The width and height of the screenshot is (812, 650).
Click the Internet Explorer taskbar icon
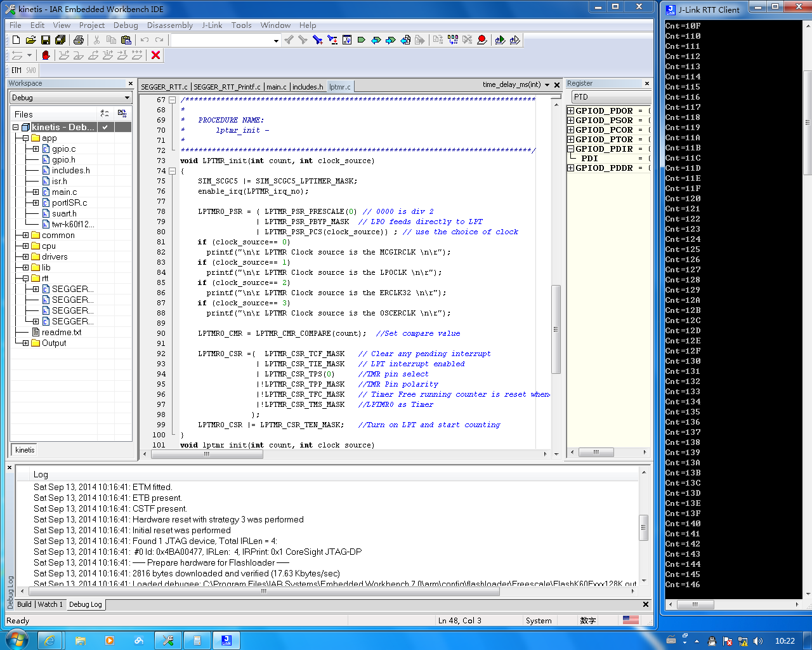pos(49,640)
